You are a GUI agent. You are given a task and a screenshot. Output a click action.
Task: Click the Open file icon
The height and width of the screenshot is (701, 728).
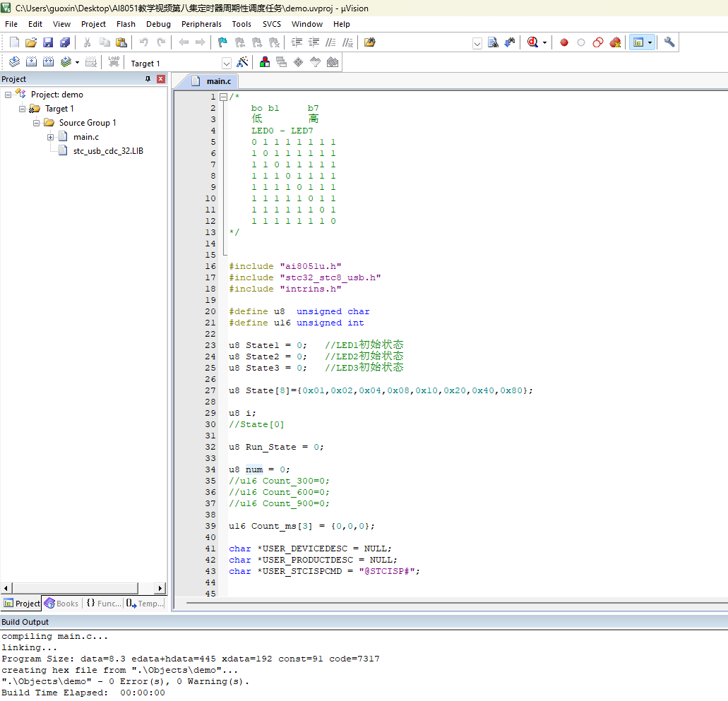(31, 43)
